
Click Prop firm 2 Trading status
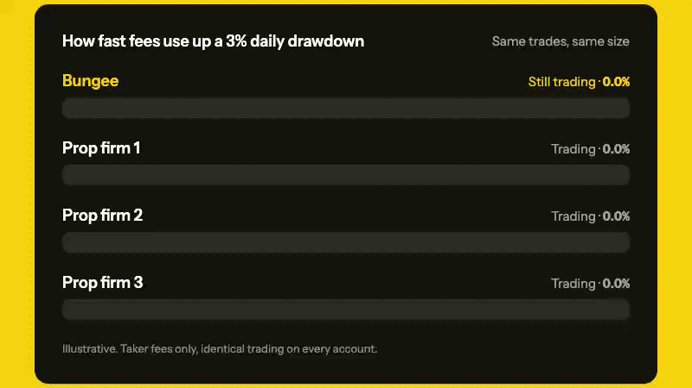pyautogui.click(x=573, y=216)
